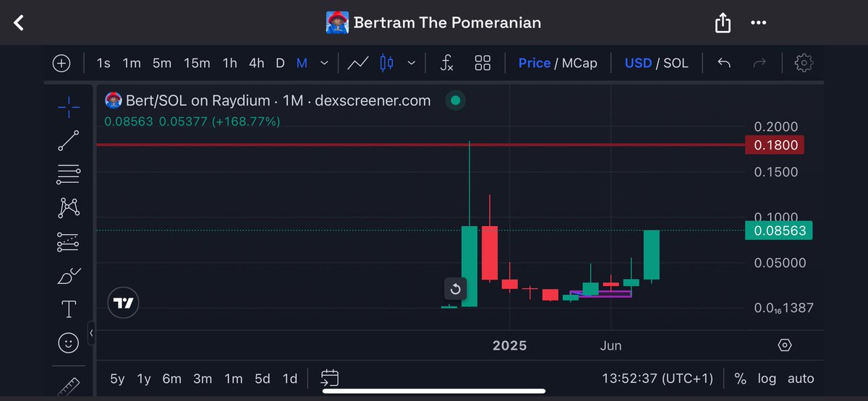This screenshot has width=868, height=401.
Task: Click the 13:52:37 (UTC+1) timezone selector
Action: point(658,379)
